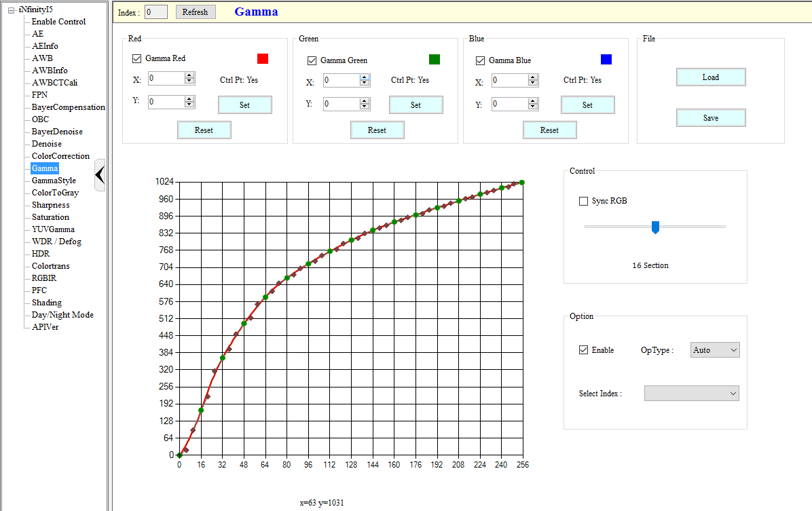This screenshot has width=812, height=511.
Task: Open the Select Index dropdown
Action: (x=732, y=393)
